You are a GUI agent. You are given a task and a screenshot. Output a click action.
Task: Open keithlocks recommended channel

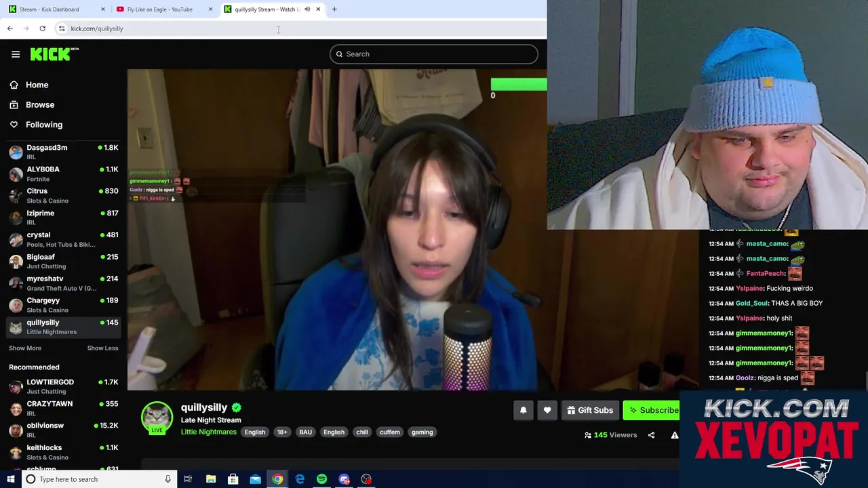tap(63, 452)
